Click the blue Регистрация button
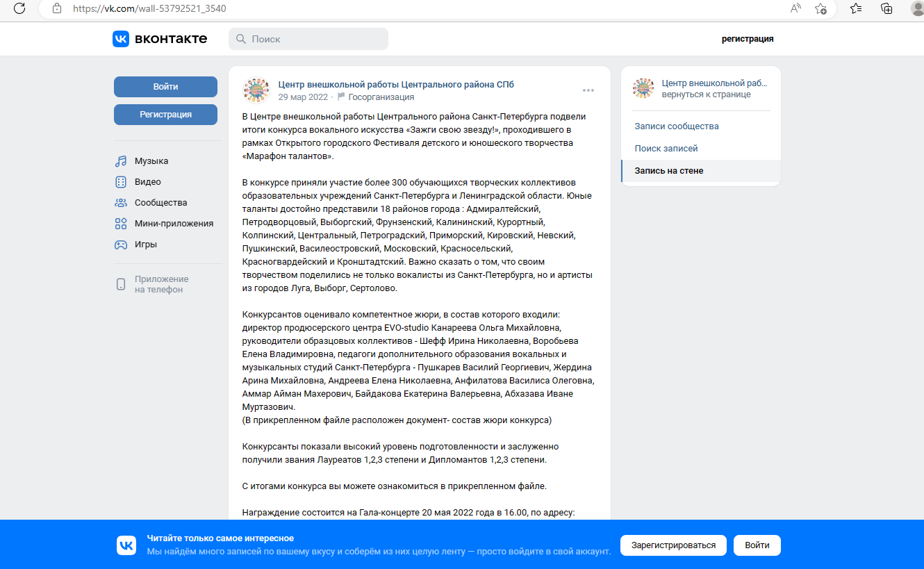Screen dimensions: 924x569 [165, 115]
